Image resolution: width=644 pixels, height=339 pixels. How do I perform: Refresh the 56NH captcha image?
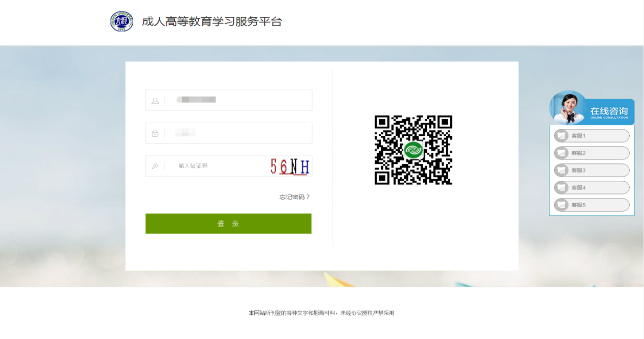click(x=290, y=166)
